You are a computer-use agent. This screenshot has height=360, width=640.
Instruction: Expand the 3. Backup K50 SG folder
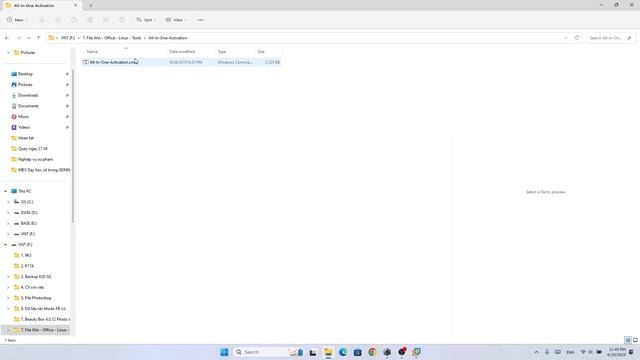point(8,277)
